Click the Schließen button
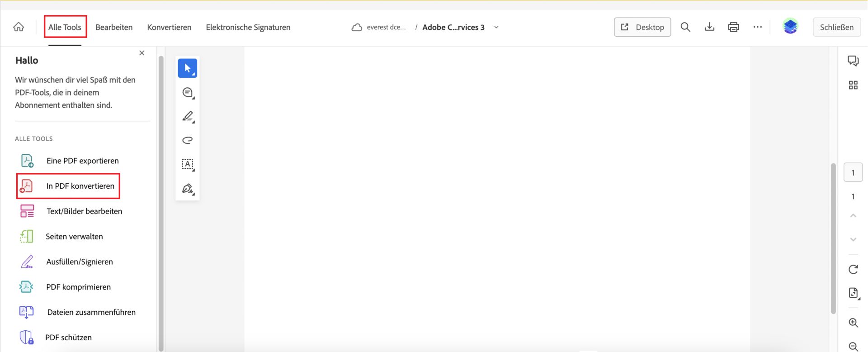 [x=837, y=27]
